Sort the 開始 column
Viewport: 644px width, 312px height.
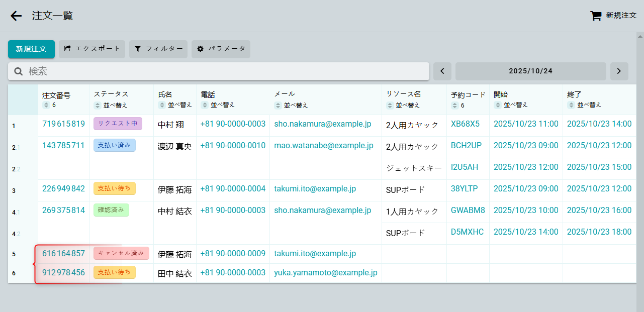[498, 106]
